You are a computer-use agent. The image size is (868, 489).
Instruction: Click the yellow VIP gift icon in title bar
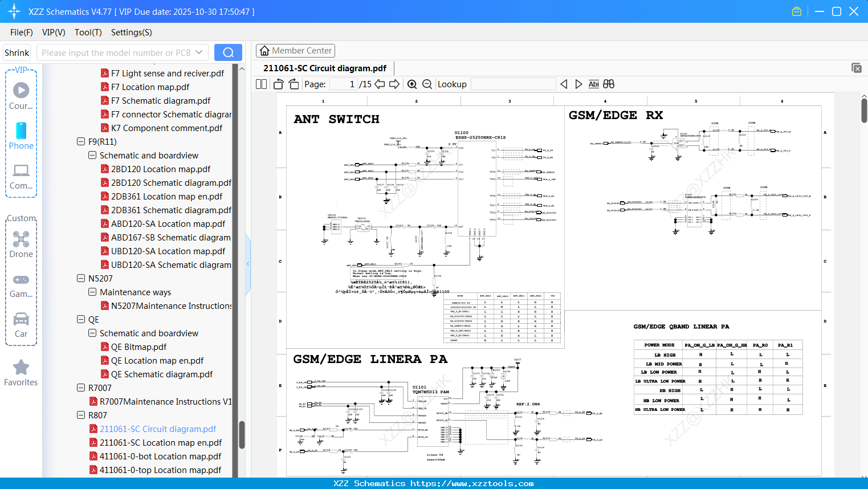tap(797, 11)
